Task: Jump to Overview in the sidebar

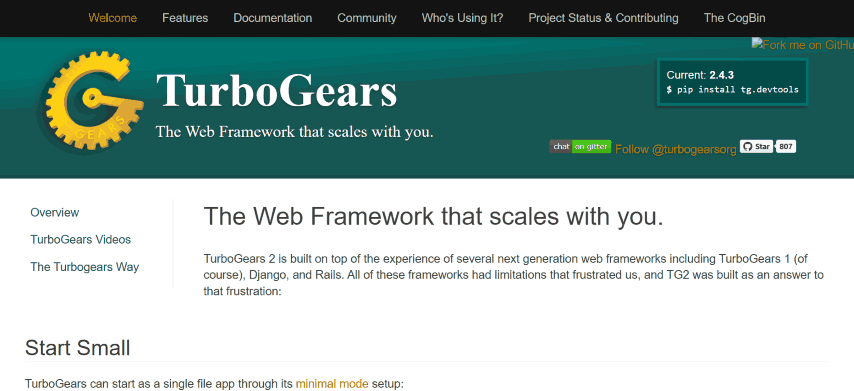Action: [54, 212]
